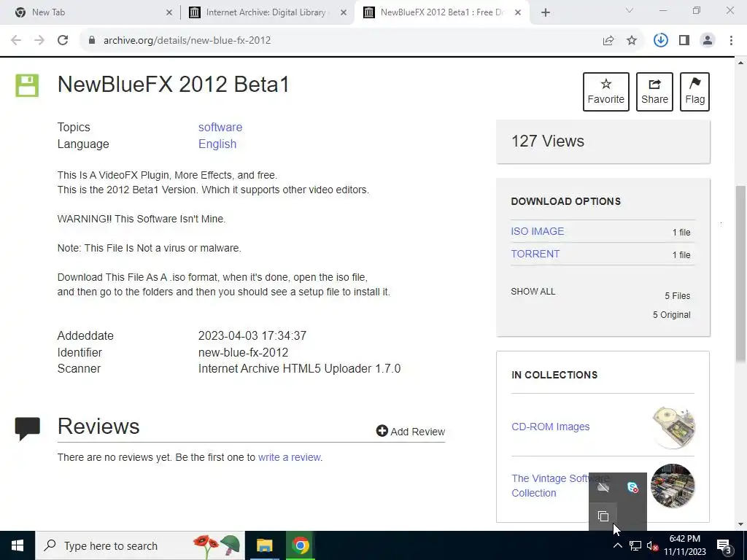Open the tab search chevron
This screenshot has width=747, height=560.
click(629, 10)
